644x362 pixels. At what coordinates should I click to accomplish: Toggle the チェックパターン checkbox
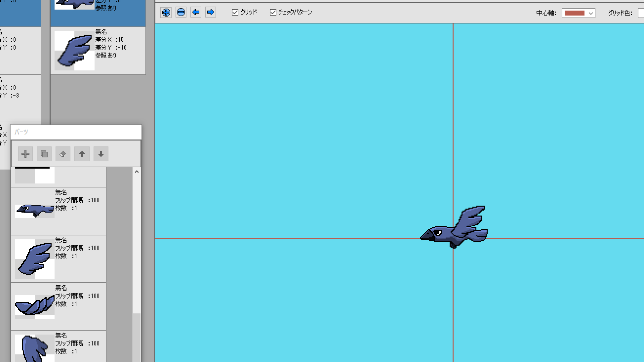tap(273, 12)
